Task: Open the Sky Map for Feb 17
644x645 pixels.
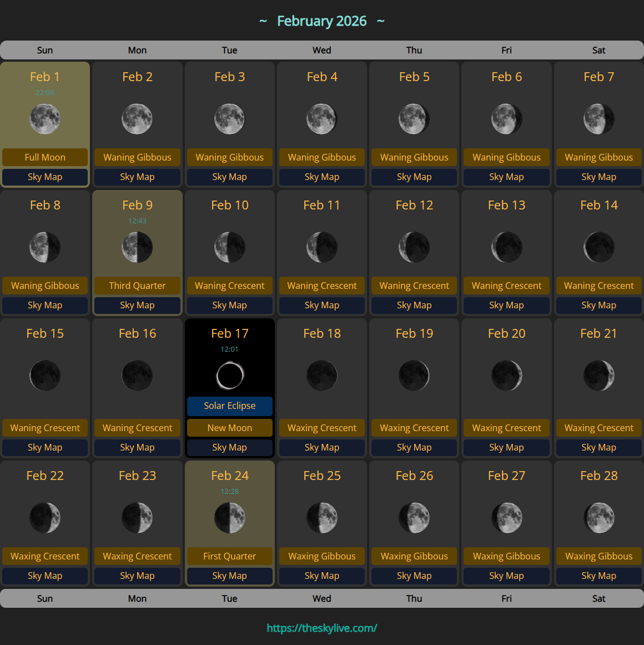Action: tap(229, 447)
